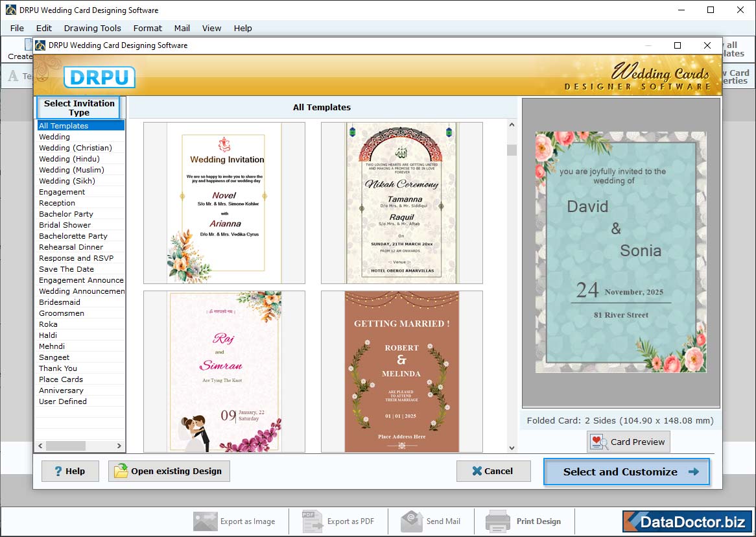Select Bachelorette Party type

[x=80, y=236]
